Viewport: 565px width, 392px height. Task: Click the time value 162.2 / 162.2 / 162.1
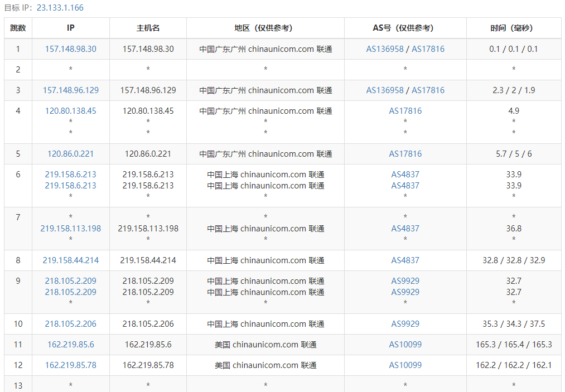(x=514, y=365)
